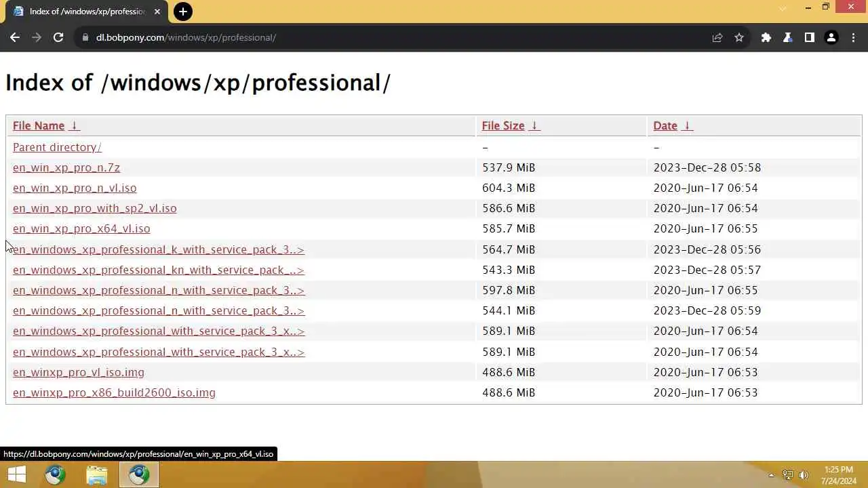Open the Chrome Labs flask icon
The image size is (868, 488).
(x=788, y=38)
